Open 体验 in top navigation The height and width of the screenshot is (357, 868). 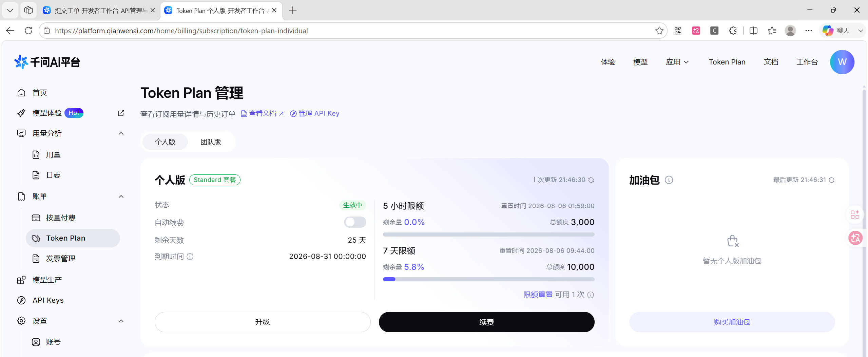coord(608,62)
